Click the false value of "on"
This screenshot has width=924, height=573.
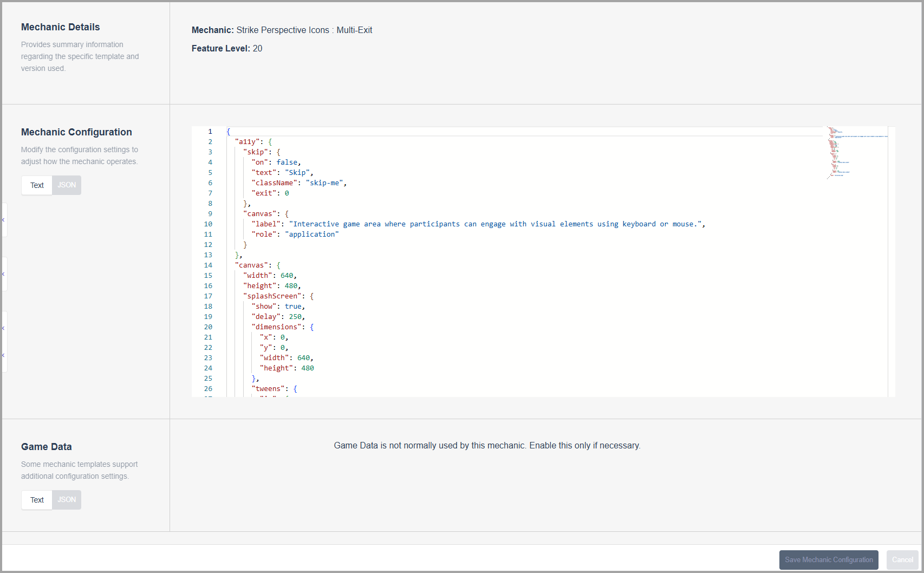tap(287, 162)
